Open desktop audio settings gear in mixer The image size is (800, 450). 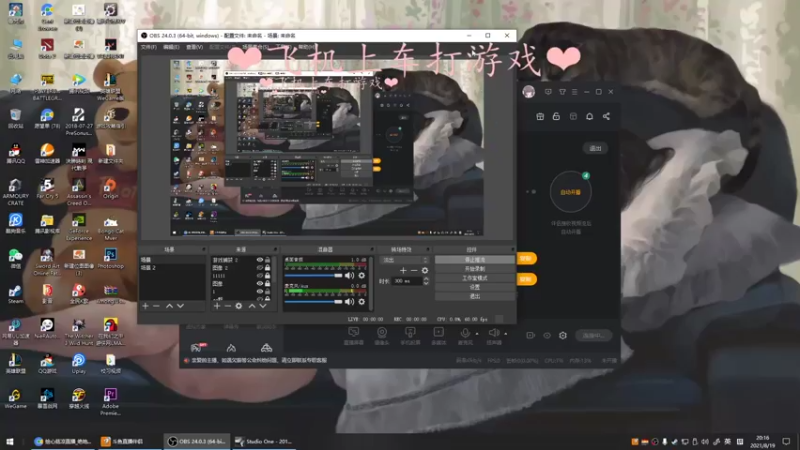(x=362, y=276)
